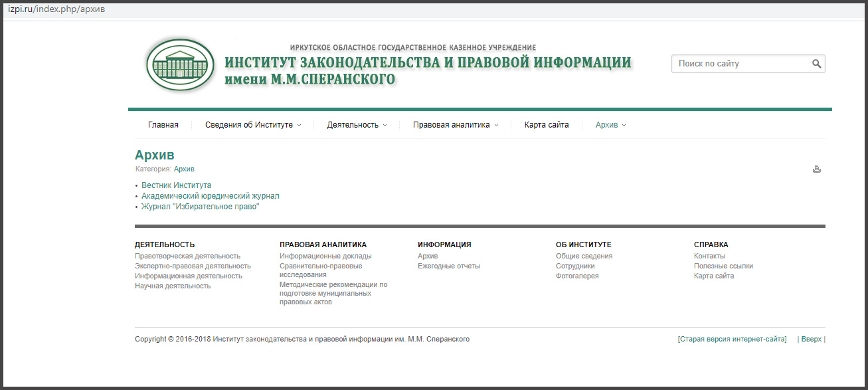Open 'Информационные доклады' footer link

[325, 256]
